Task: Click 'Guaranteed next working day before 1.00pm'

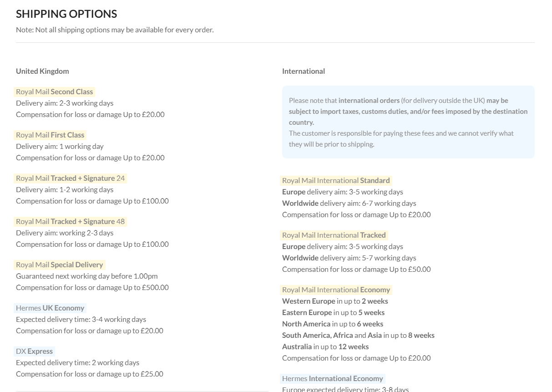Action: coord(87,276)
